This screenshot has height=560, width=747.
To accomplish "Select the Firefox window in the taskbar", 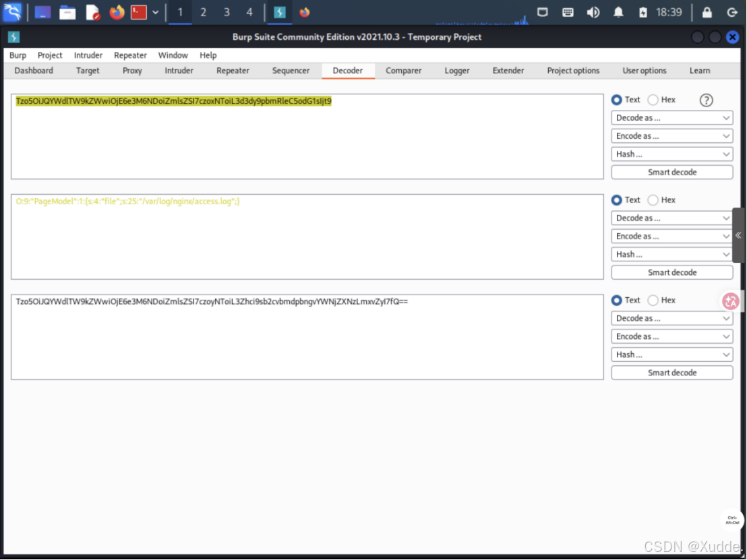I will [305, 12].
